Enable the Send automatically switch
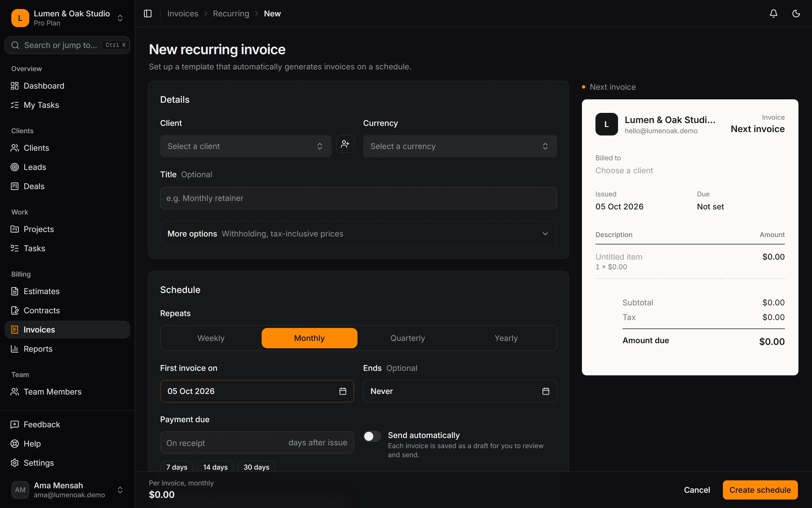 (x=372, y=436)
